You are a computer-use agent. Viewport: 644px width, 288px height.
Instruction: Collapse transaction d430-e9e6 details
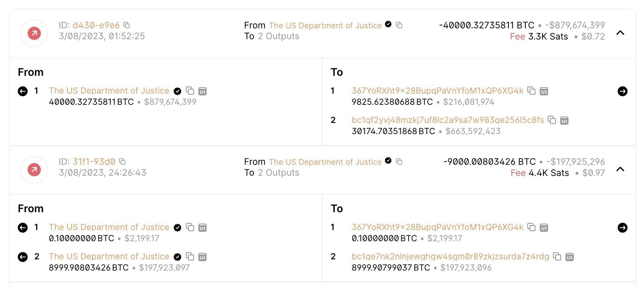(x=620, y=33)
